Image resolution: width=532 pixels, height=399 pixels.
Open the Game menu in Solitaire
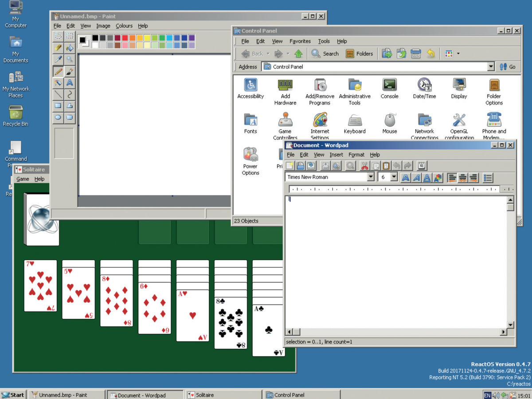pos(22,179)
